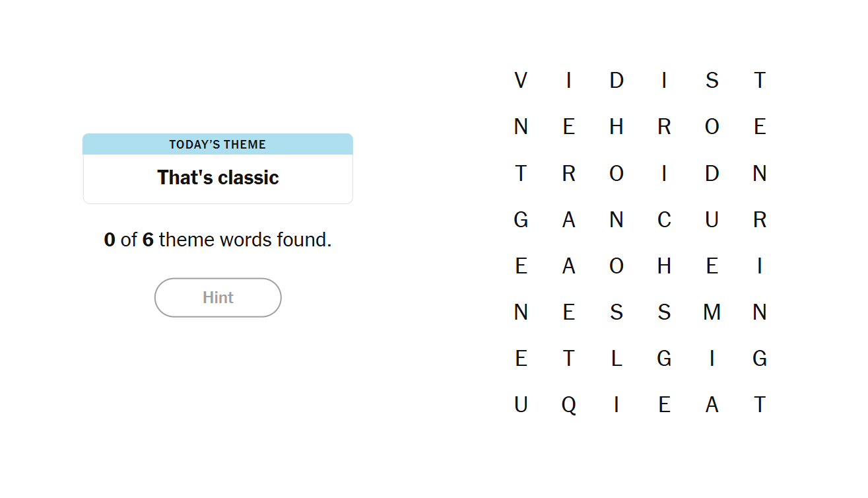The width and height of the screenshot is (868, 498).
Task: Click the Hint button
Action: tap(218, 298)
